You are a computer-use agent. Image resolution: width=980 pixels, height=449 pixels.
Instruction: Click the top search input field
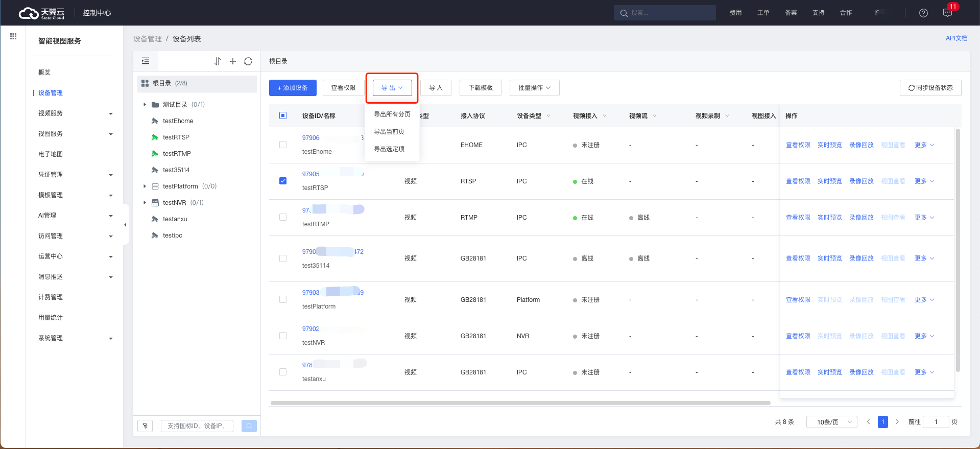(x=665, y=13)
